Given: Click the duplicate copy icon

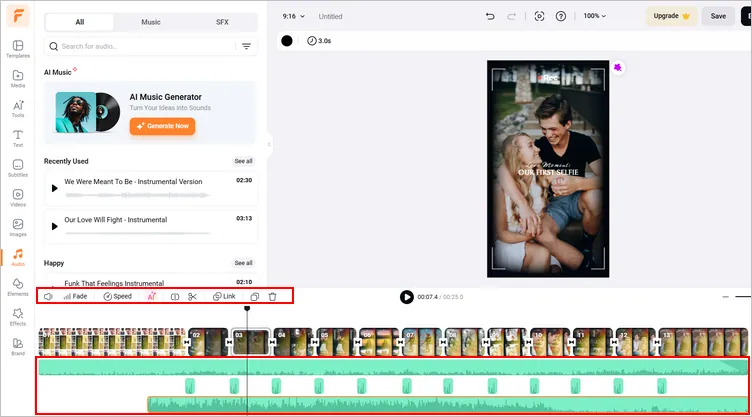Looking at the screenshot, I should pyautogui.click(x=255, y=297).
